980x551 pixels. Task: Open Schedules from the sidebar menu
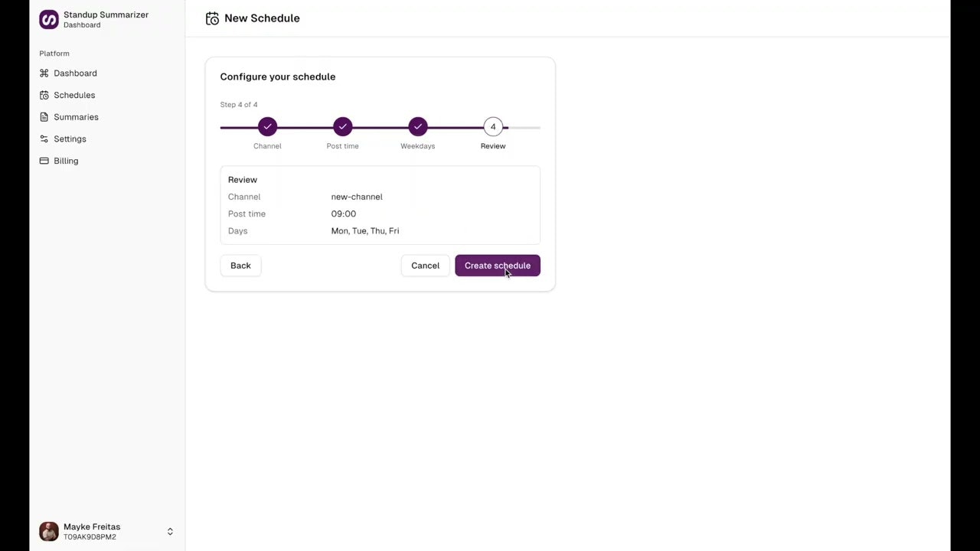click(x=74, y=95)
